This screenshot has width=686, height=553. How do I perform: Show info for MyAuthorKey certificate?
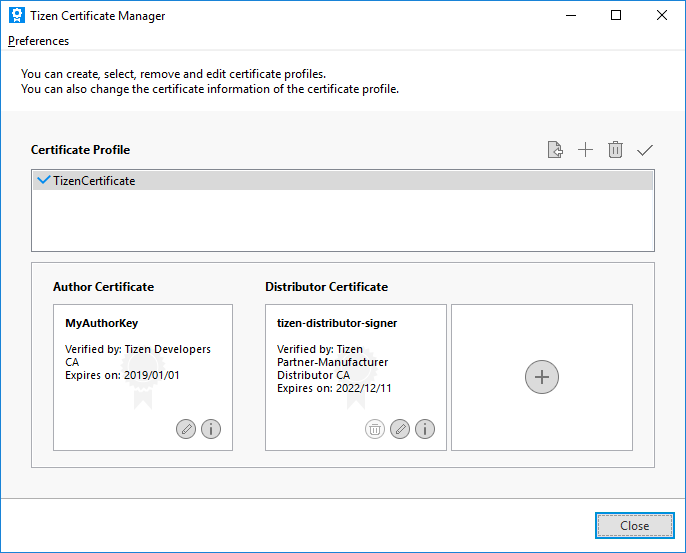[x=211, y=429]
